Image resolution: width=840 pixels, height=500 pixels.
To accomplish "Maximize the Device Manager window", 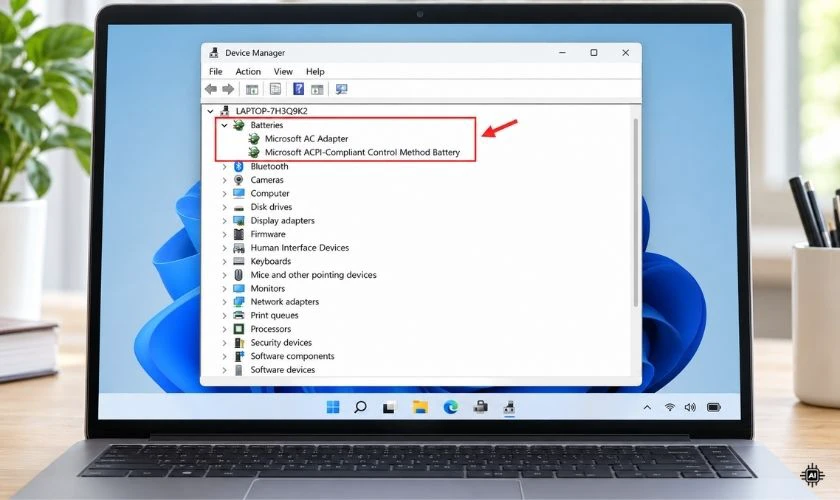I will (594, 53).
